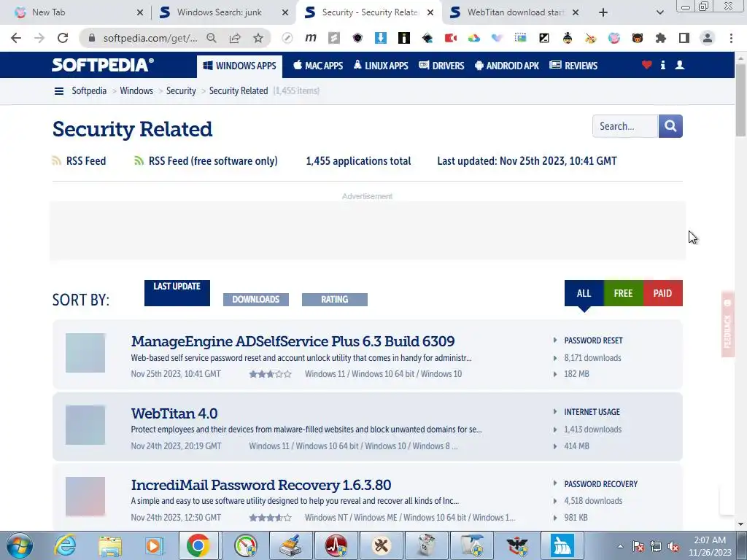Click the bear face extension icon
This screenshot has width=747, height=560.
[638, 38]
